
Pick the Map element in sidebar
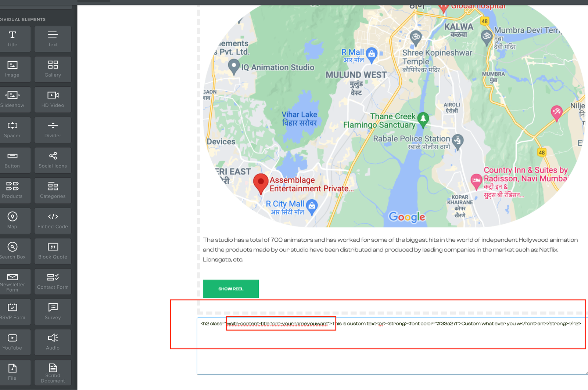click(x=12, y=221)
